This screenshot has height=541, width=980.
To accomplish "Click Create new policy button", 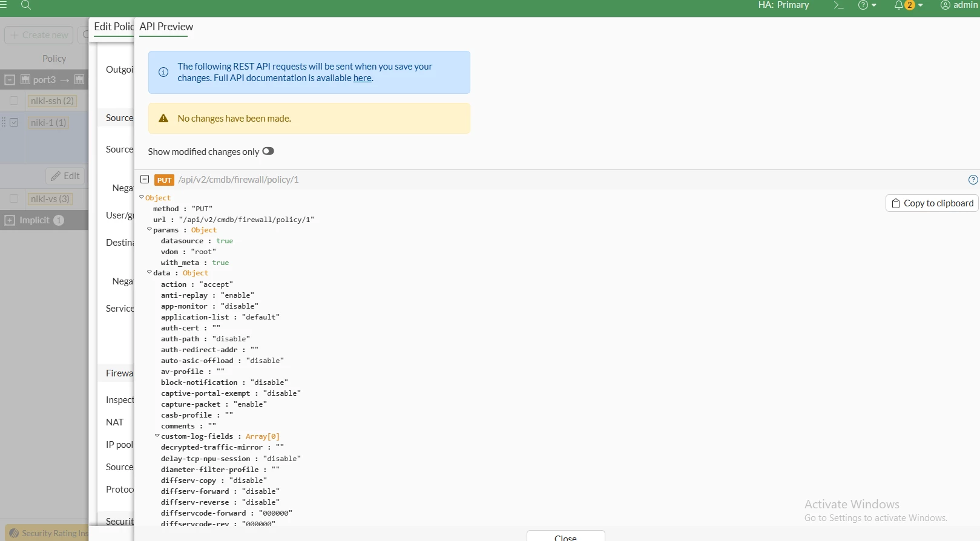I will click(39, 35).
